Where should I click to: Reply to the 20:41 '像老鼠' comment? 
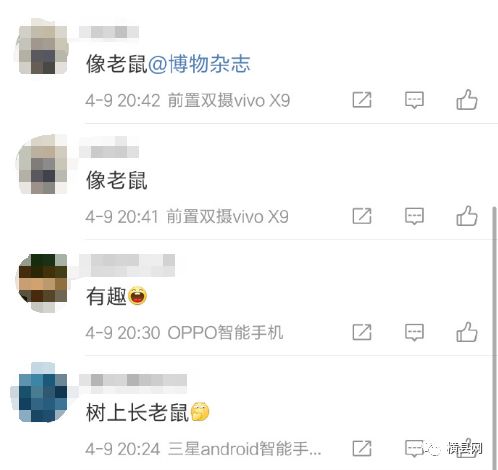pos(414,216)
